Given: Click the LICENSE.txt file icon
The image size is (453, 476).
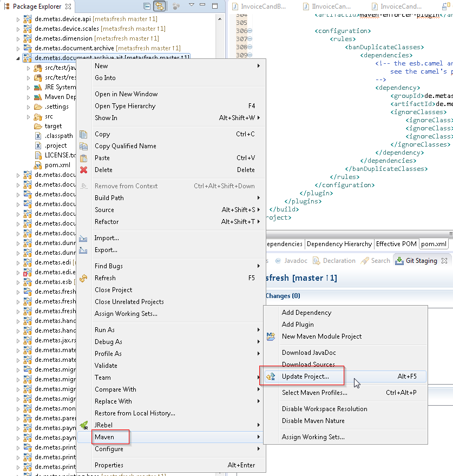Looking at the screenshot, I should (x=38, y=155).
